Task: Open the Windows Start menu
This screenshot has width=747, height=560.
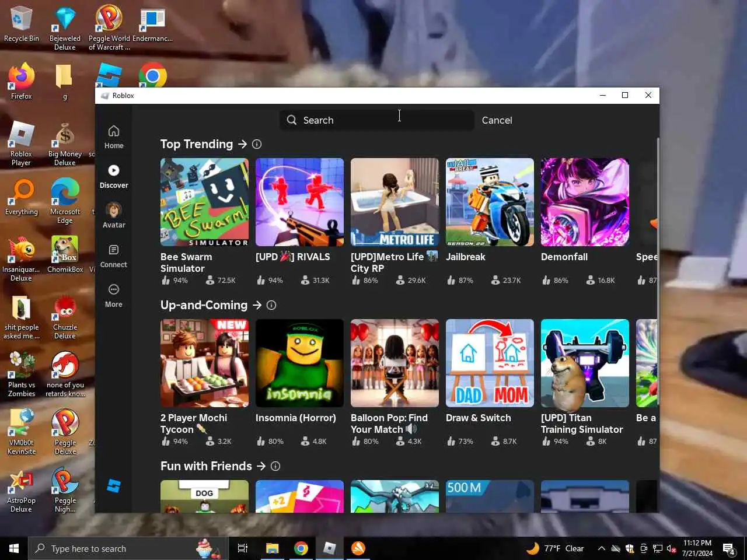Action: pyautogui.click(x=14, y=548)
